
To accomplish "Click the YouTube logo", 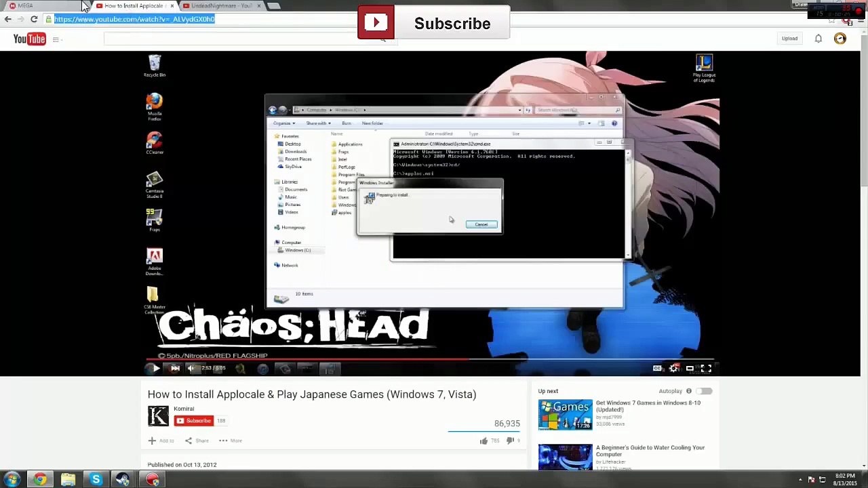I will point(29,39).
